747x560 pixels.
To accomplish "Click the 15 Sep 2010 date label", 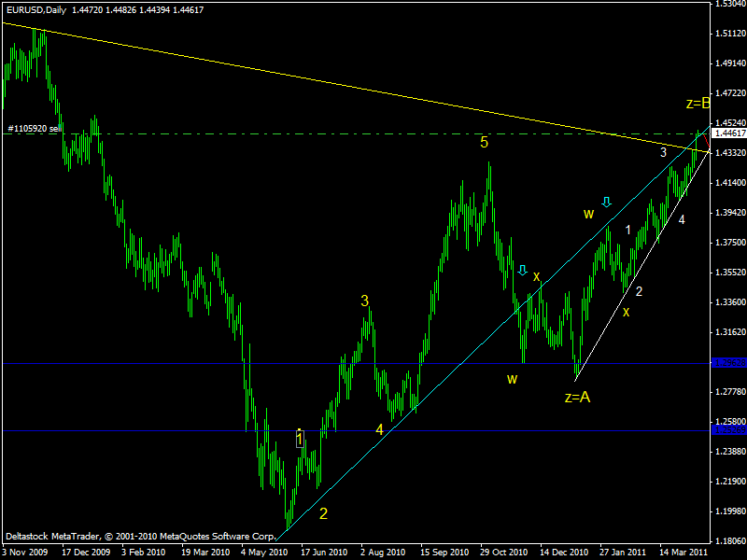I will click(x=444, y=552).
